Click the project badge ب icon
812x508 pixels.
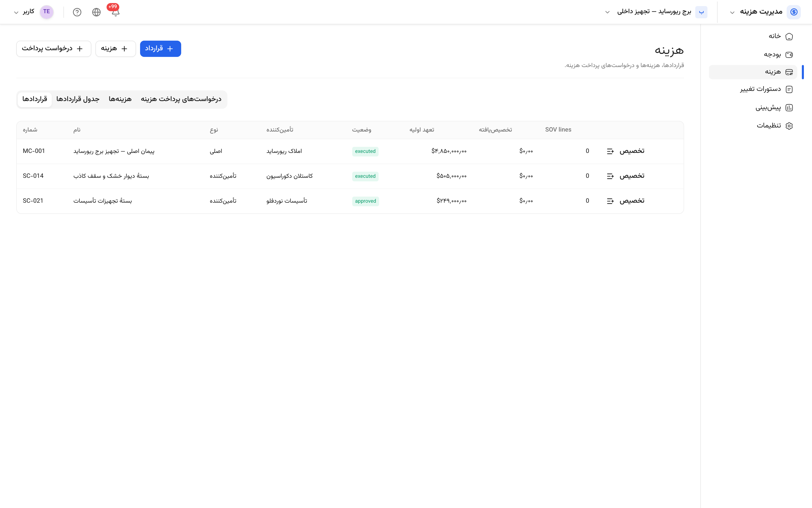(701, 12)
